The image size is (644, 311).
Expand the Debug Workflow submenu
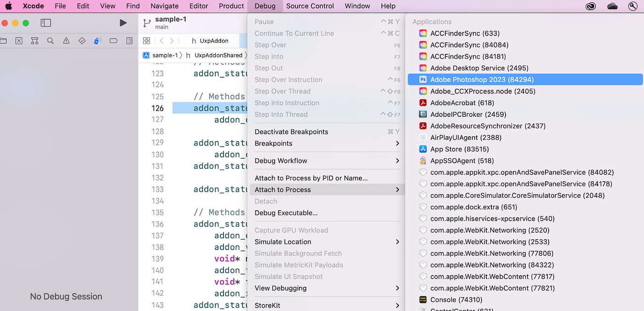[326, 161]
